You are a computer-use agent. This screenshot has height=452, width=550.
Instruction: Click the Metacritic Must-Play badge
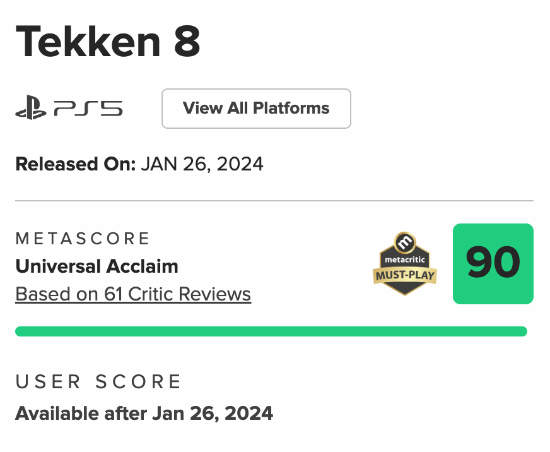pos(405,263)
